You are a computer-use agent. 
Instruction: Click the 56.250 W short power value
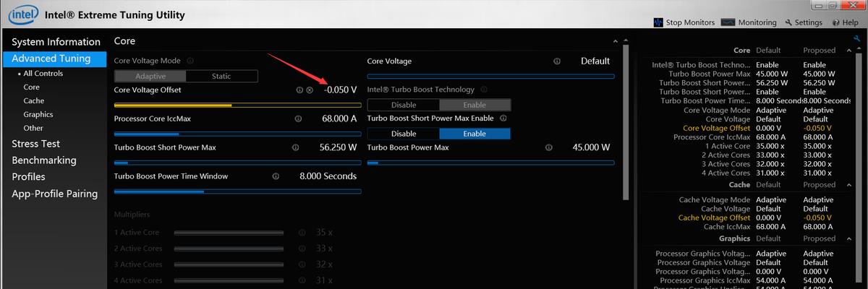(338, 147)
